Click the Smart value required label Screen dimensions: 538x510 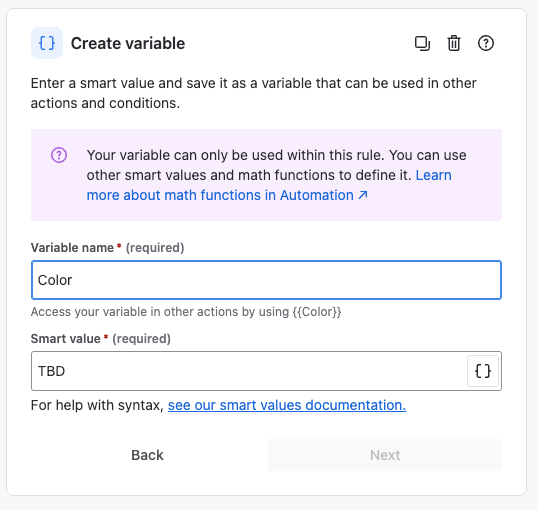pyautogui.click(x=101, y=339)
